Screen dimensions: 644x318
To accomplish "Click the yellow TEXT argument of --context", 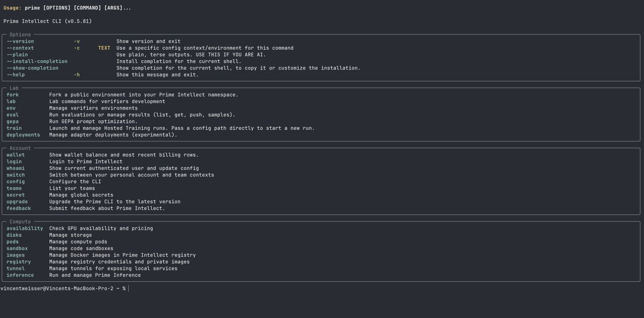I will point(104,48).
